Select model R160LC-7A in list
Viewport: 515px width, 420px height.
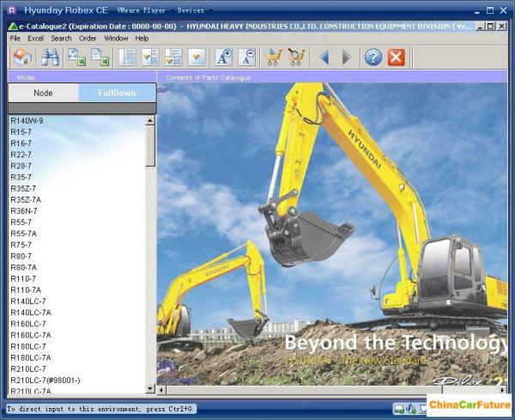(x=31, y=335)
